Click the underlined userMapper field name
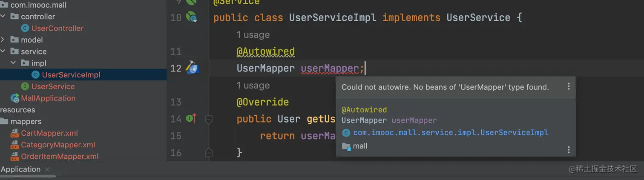This screenshot has height=180, width=644. coord(330,68)
